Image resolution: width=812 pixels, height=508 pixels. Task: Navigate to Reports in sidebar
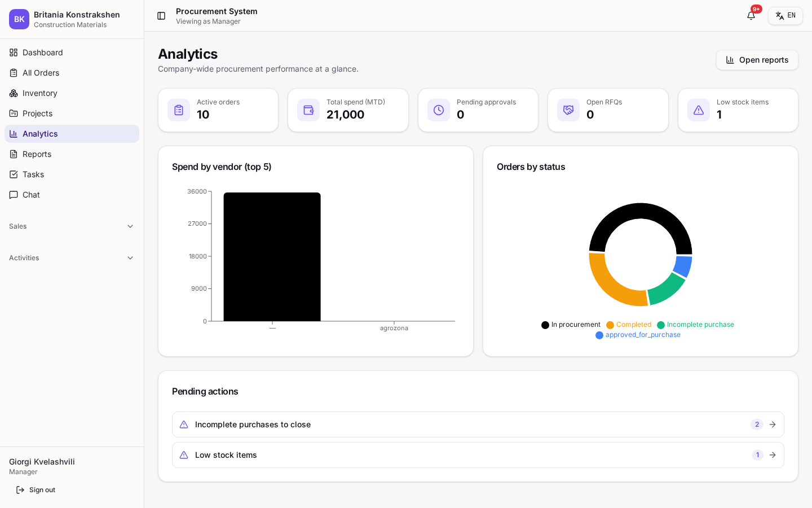[x=72, y=154]
